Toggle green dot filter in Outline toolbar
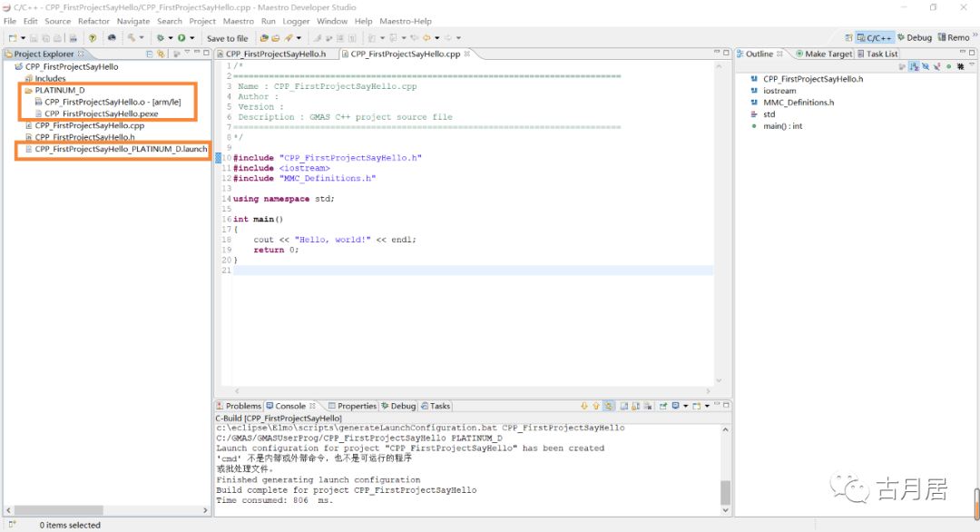 (949, 66)
